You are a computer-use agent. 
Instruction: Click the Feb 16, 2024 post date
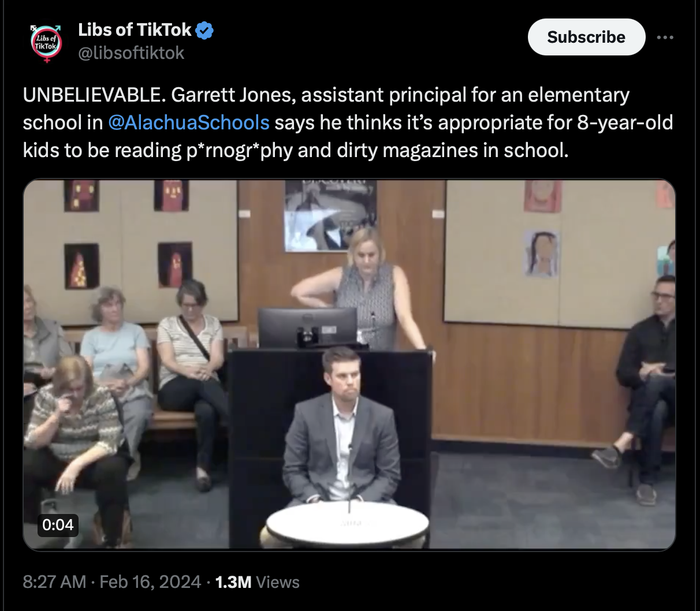click(150, 582)
